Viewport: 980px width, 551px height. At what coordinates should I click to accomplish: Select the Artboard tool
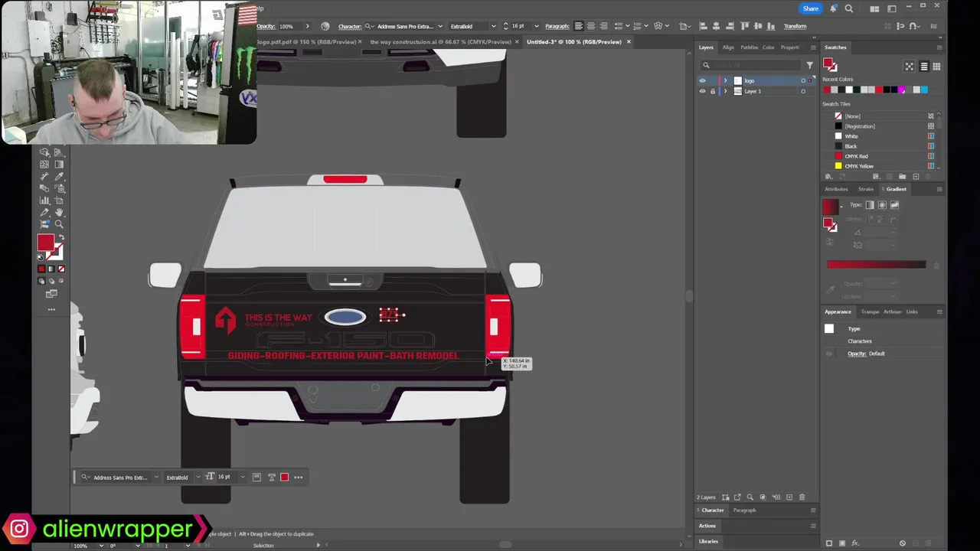(x=59, y=200)
